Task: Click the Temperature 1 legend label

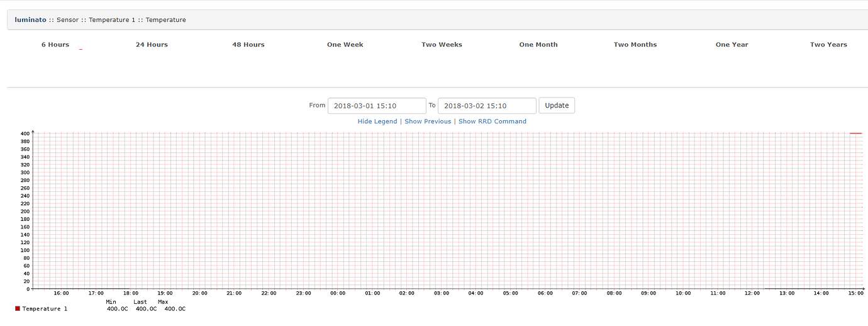Action: (45, 309)
